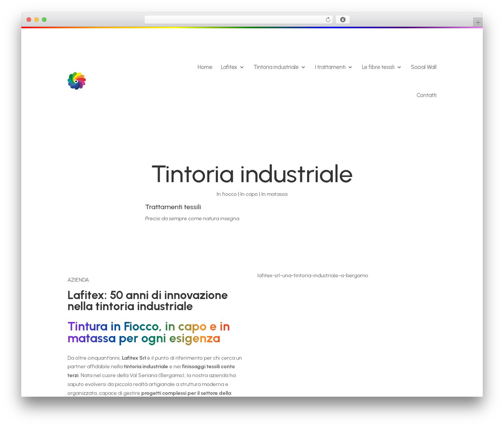
Task: Click the 'In fiocco | In capo | In matassa' subtitle
Action: [x=252, y=194]
